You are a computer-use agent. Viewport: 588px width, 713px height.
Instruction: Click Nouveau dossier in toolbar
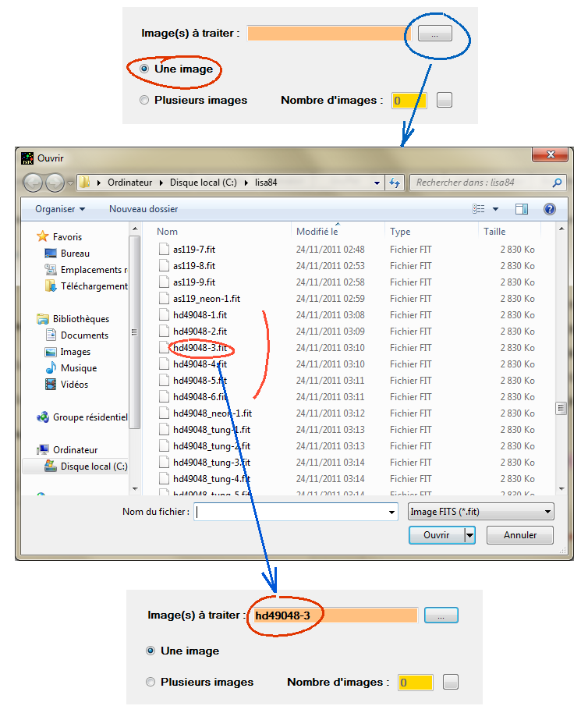click(143, 209)
